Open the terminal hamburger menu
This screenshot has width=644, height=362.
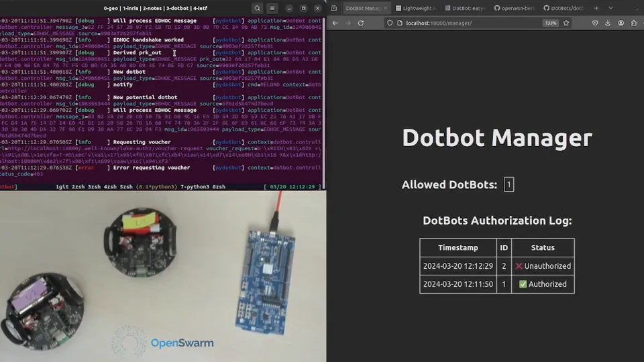pyautogui.click(x=272, y=8)
